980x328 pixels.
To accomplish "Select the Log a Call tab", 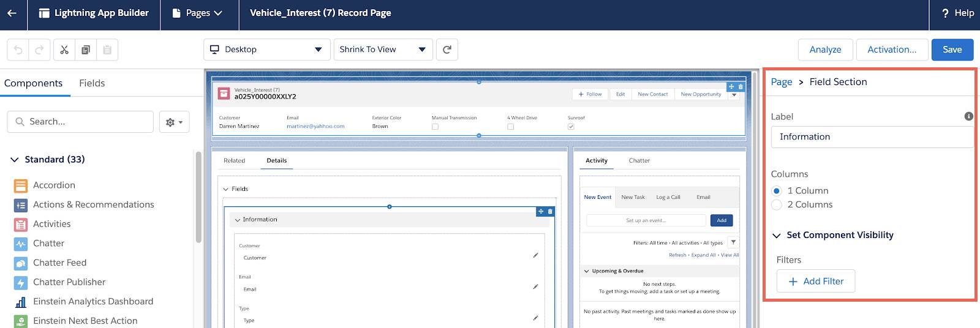I will (x=668, y=197).
